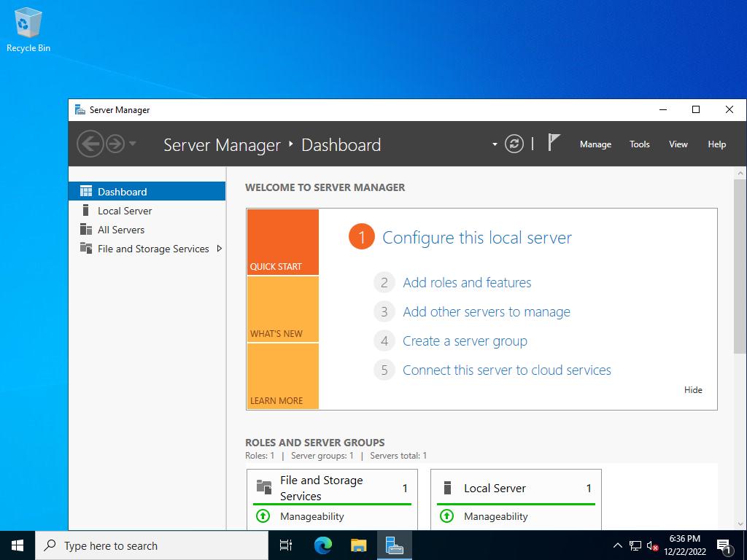Click the Local Server tile icon

click(x=447, y=488)
